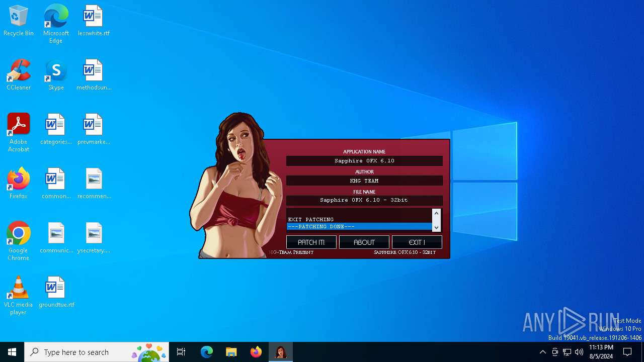Select the Firefox desktop shortcut

19,184
